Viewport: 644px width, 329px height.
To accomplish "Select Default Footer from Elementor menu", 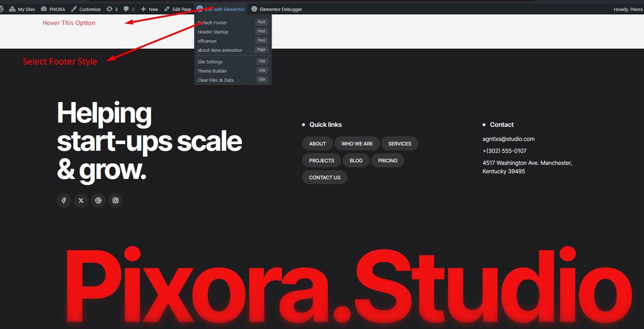I will point(213,23).
